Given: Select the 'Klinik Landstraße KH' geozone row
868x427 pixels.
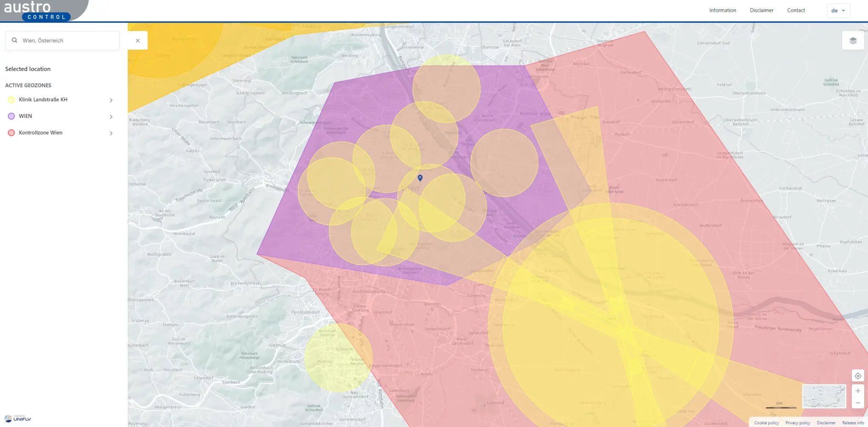Looking at the screenshot, I should coord(61,100).
